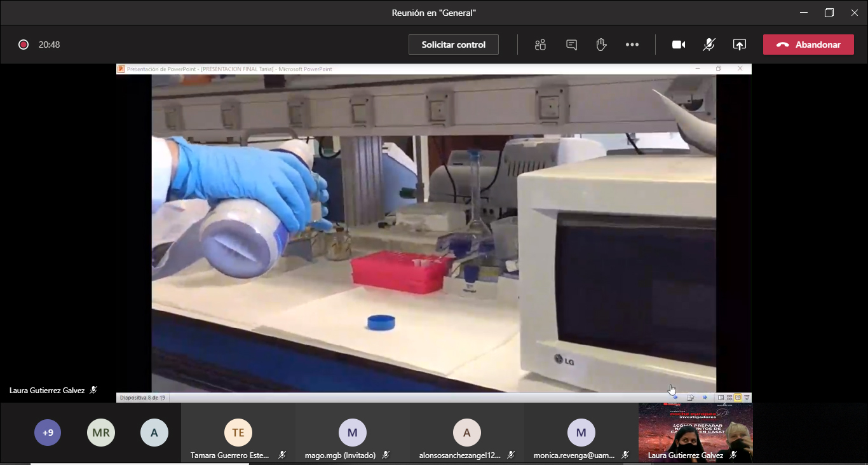Leave the meeting with Abandonar
The image size is (868, 465).
pyautogui.click(x=808, y=45)
